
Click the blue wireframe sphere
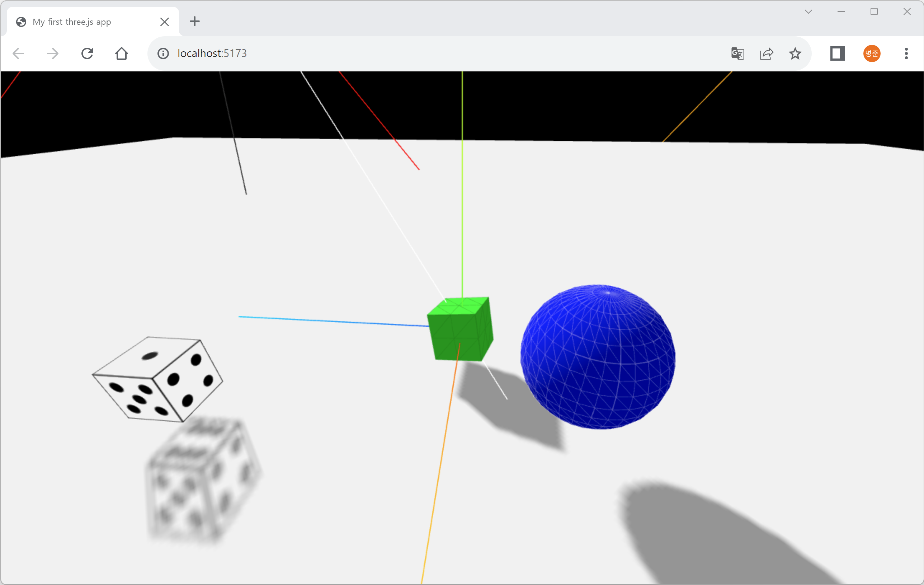[x=598, y=357]
